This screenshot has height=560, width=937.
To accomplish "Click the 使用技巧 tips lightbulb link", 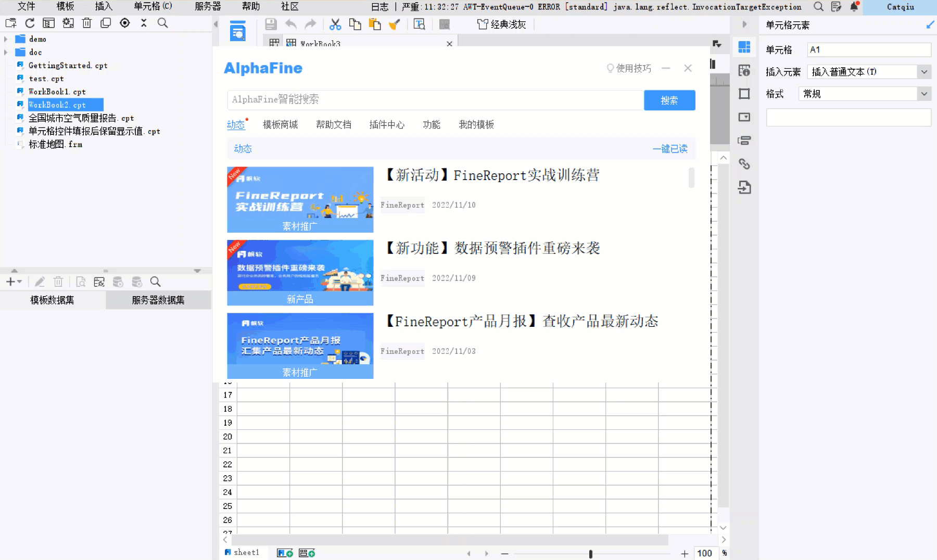I will 629,68.
